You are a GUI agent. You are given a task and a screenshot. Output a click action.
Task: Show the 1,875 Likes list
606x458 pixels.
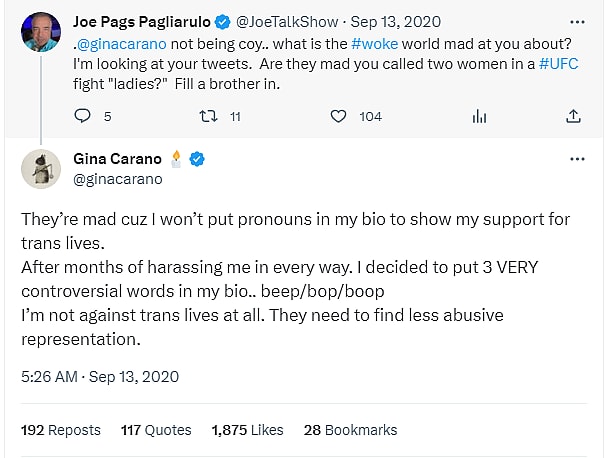pos(248,430)
